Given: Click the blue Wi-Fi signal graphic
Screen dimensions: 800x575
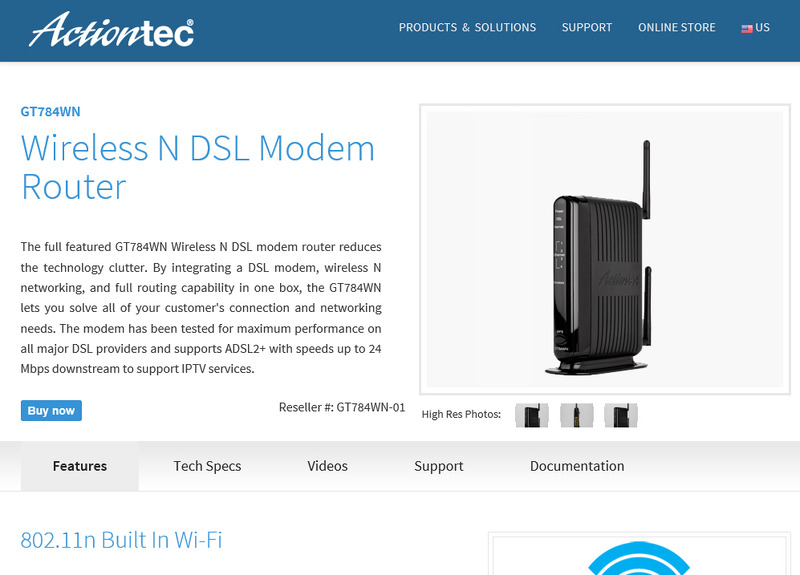Looking at the screenshot, I should (x=639, y=558).
